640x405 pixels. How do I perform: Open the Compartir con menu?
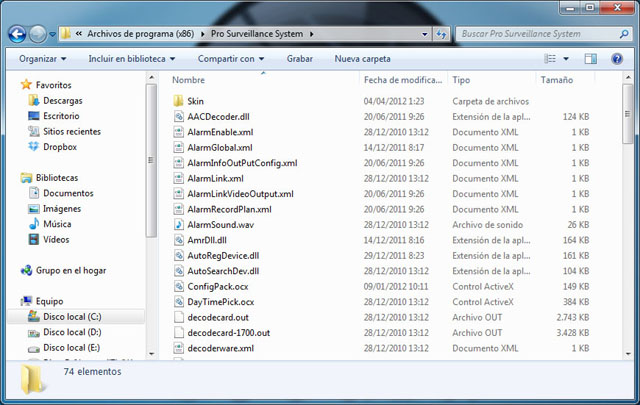point(231,59)
